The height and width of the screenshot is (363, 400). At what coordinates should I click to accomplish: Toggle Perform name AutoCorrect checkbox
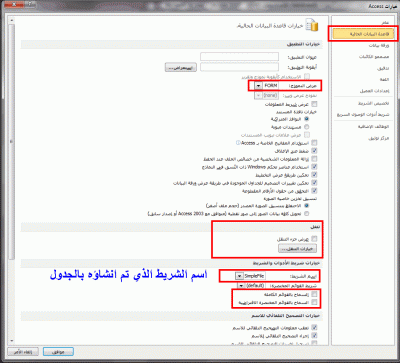[x=314, y=336]
